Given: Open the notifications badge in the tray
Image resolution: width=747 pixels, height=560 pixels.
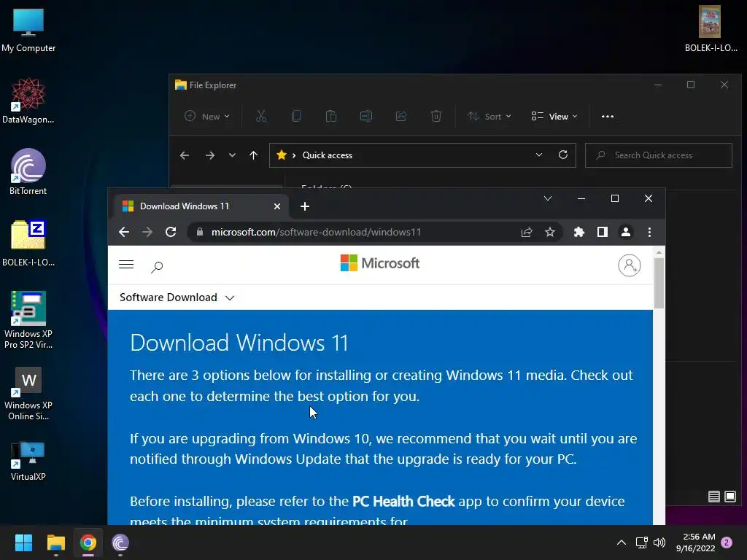Looking at the screenshot, I should (727, 542).
